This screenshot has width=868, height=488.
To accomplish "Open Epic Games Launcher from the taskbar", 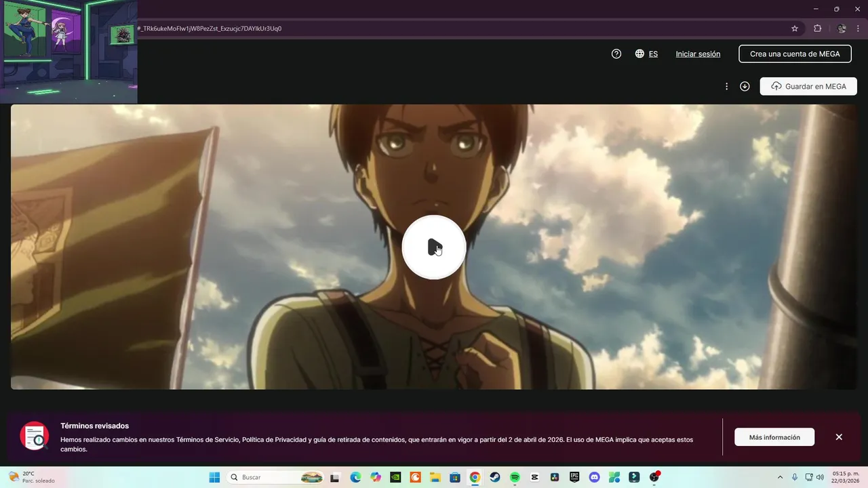I will [574, 477].
